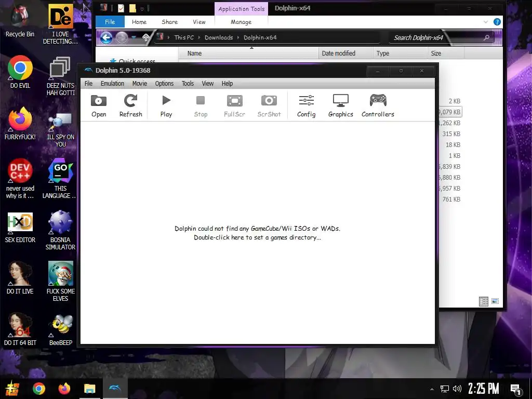Select the DO IT 64 BIT desktop icon
The width and height of the screenshot is (532, 399).
pos(20,329)
